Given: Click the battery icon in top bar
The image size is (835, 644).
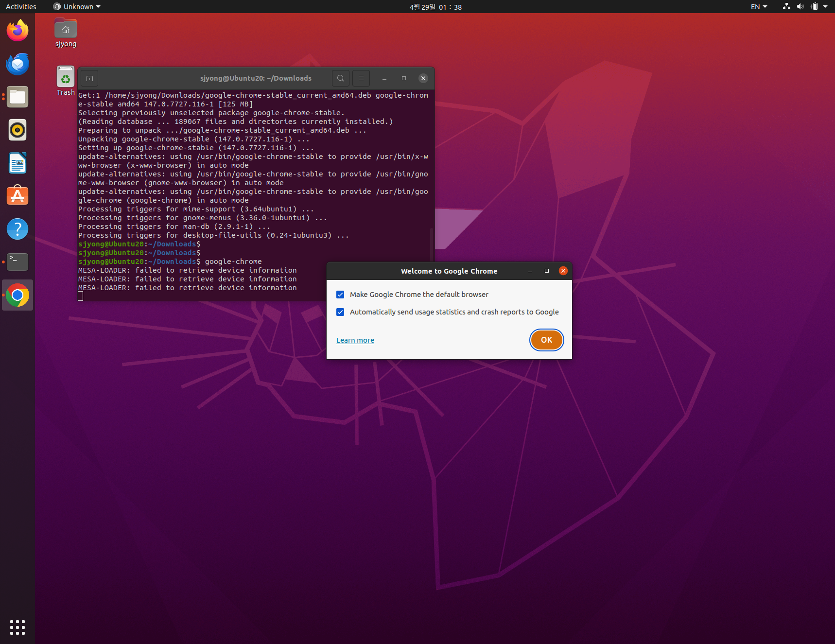Looking at the screenshot, I should tap(815, 7).
